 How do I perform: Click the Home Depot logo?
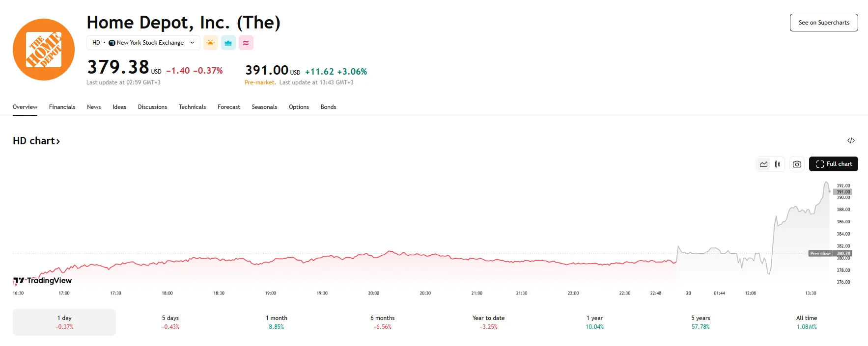(x=44, y=50)
